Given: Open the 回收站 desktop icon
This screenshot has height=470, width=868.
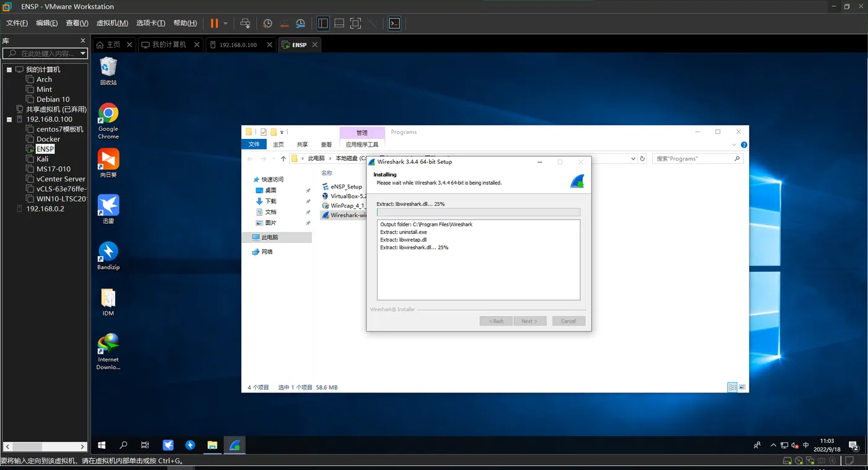Looking at the screenshot, I should point(108,71).
